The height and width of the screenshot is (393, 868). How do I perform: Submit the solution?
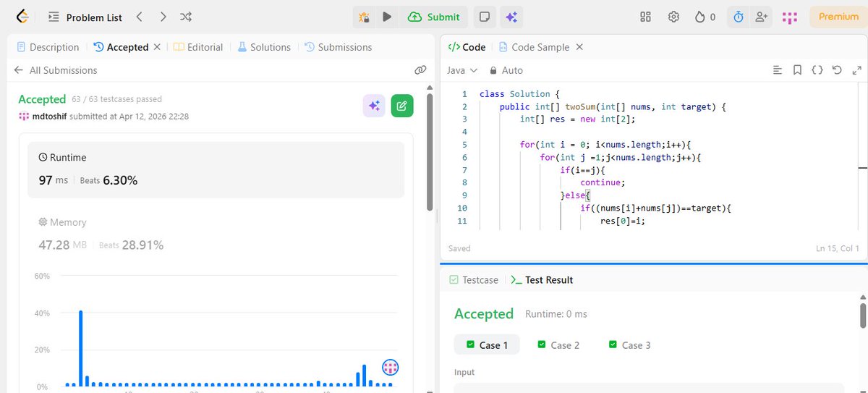433,17
